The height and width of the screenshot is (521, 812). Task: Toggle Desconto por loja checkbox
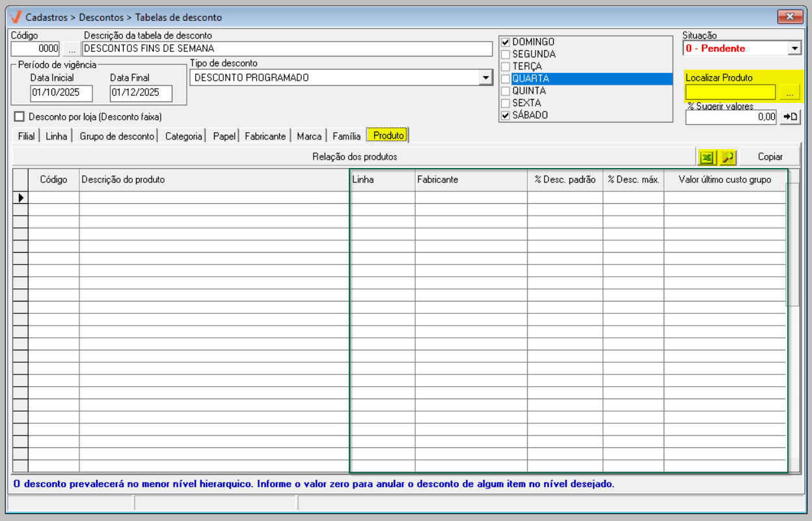click(x=19, y=117)
